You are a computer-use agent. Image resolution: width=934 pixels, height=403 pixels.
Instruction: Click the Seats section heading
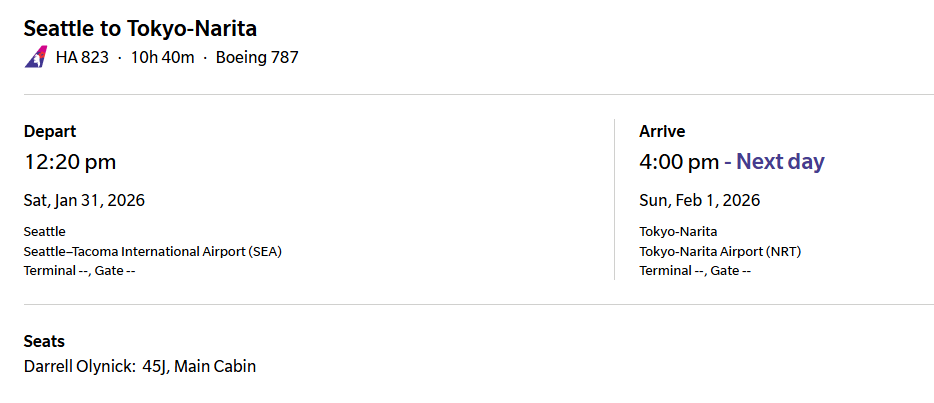(44, 341)
